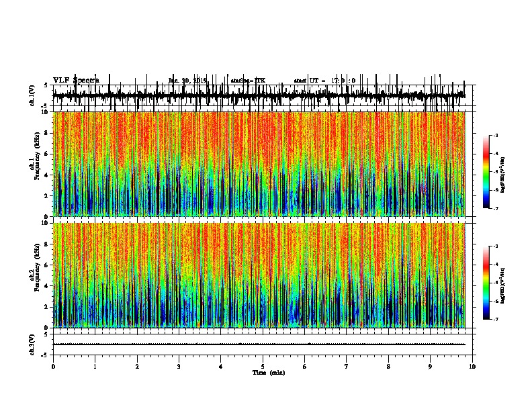Click the ch.1 frequency tick '8'
The width and height of the screenshot is (532, 411).
coord(47,133)
